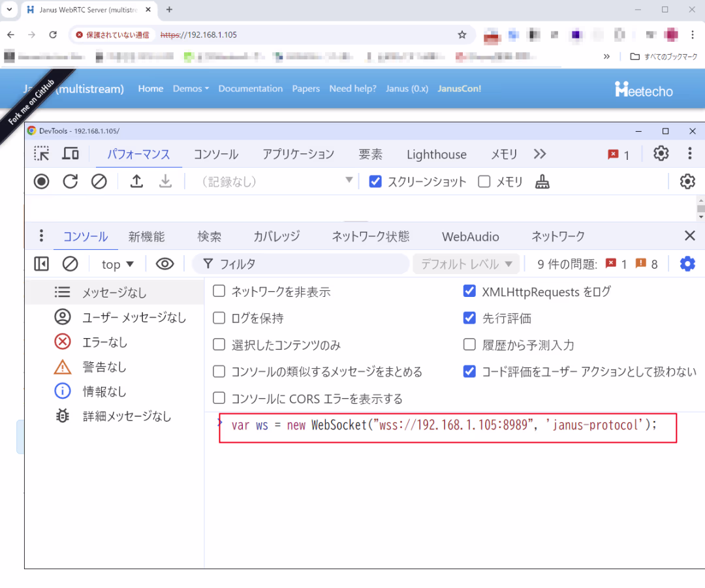705x588 pixels.
Task: Open the 新機能 drawer tab
Action: pyautogui.click(x=146, y=236)
